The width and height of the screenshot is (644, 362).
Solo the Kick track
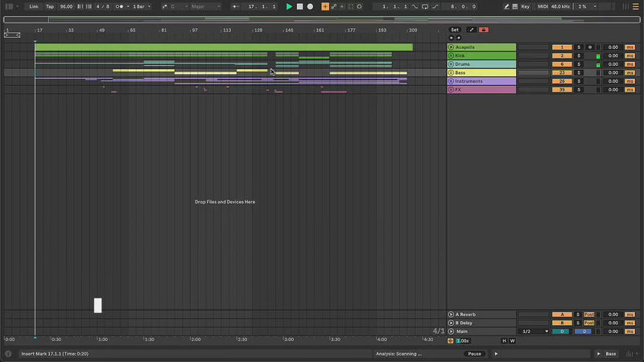pos(578,56)
